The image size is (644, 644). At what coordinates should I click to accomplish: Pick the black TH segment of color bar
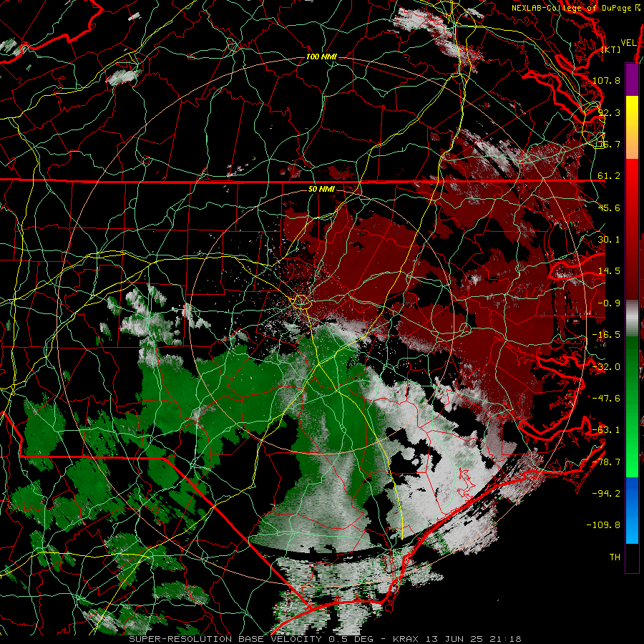(x=632, y=557)
